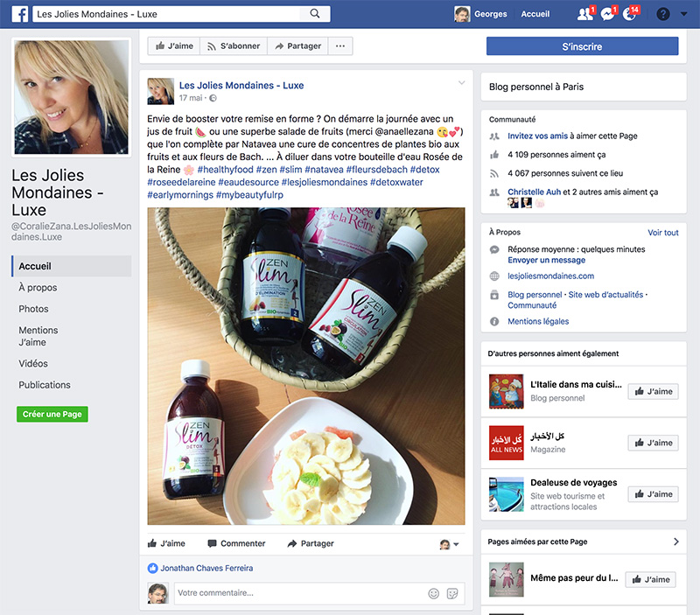This screenshot has height=615, width=700.
Task: Select the Accueil sidebar tab
Action: [72, 266]
